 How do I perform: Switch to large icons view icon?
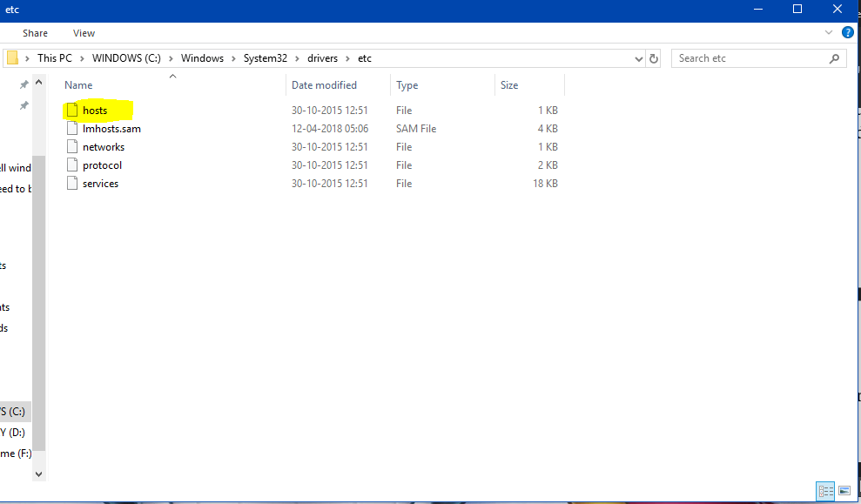coord(844,491)
